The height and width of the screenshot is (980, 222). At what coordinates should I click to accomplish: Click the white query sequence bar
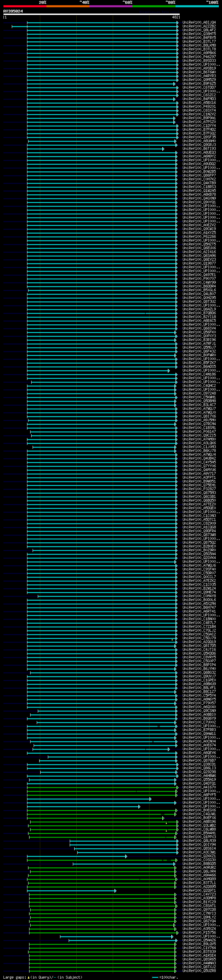[x=92, y=14]
